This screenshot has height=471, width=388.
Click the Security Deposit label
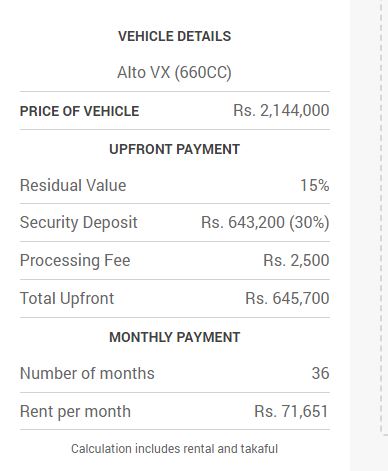tap(79, 223)
